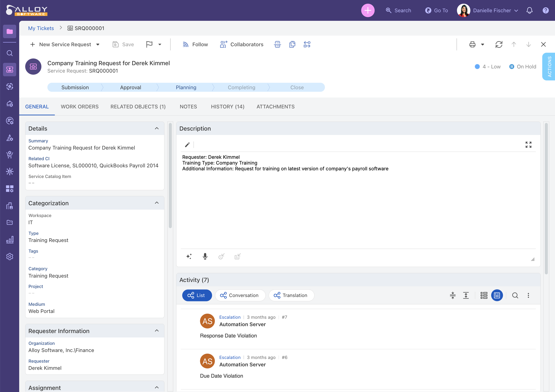Click the Planning workflow stage
The image size is (555, 392).
pos(186,87)
